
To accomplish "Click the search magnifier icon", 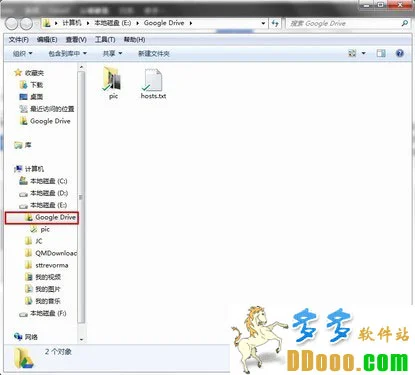I will click(404, 23).
